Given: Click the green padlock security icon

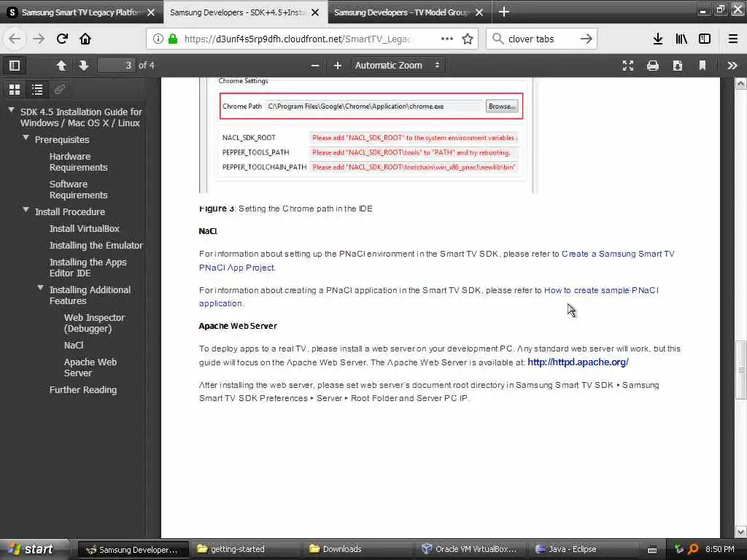Looking at the screenshot, I should coord(173,39).
